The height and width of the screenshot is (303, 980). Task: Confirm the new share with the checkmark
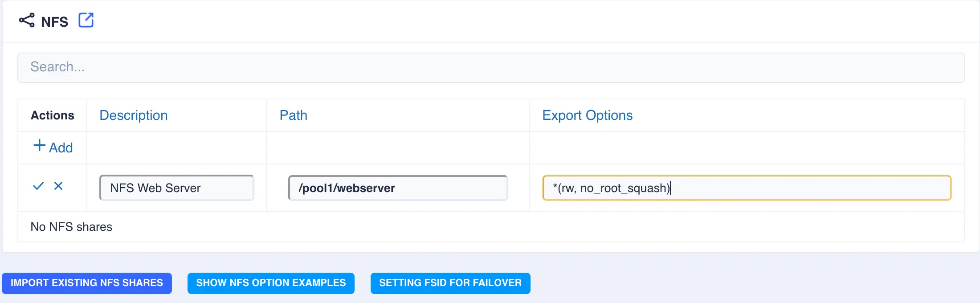click(x=38, y=186)
